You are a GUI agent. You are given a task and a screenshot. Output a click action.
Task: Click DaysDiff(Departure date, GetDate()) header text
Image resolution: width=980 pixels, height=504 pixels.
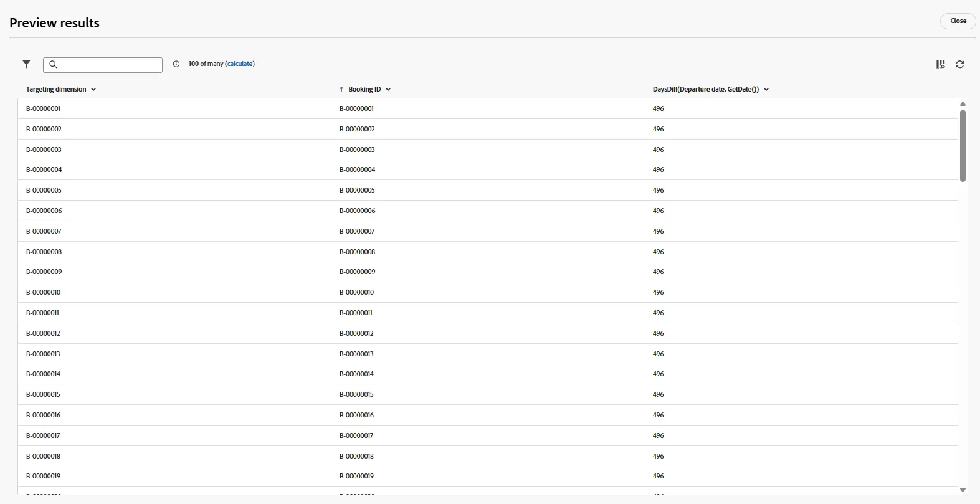706,90
